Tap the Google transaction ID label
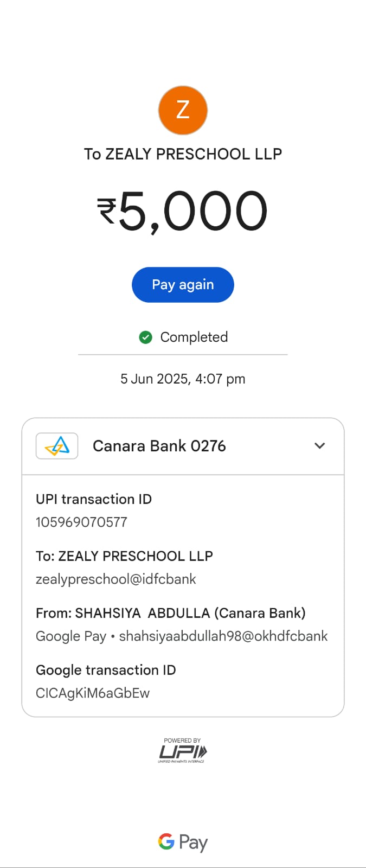Screen dimensions: 366x868 tap(106, 670)
